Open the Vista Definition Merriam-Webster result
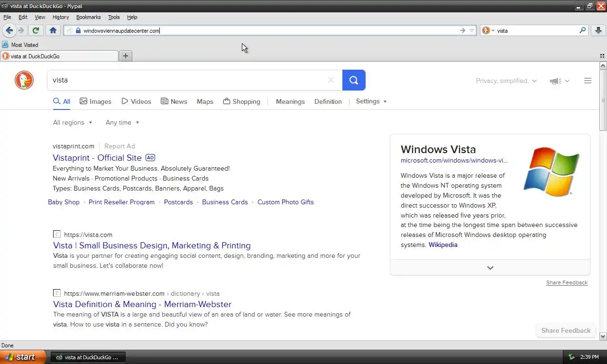The width and height of the screenshot is (607, 364). coord(142,304)
